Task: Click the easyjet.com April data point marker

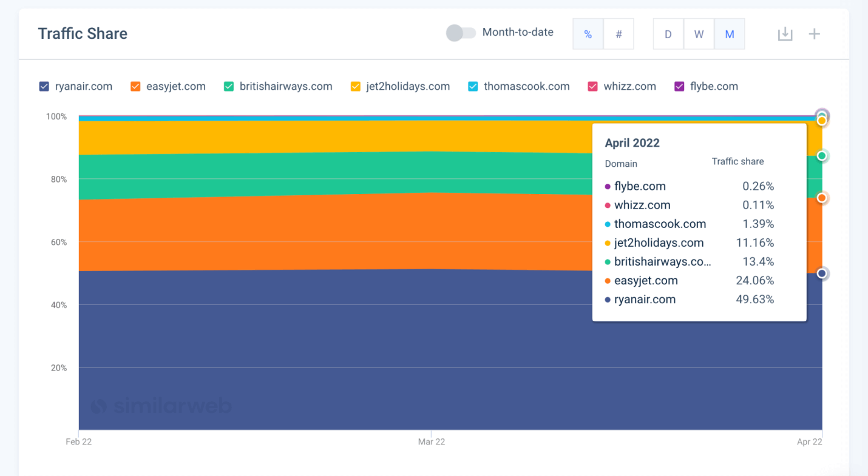Action: [x=822, y=198]
